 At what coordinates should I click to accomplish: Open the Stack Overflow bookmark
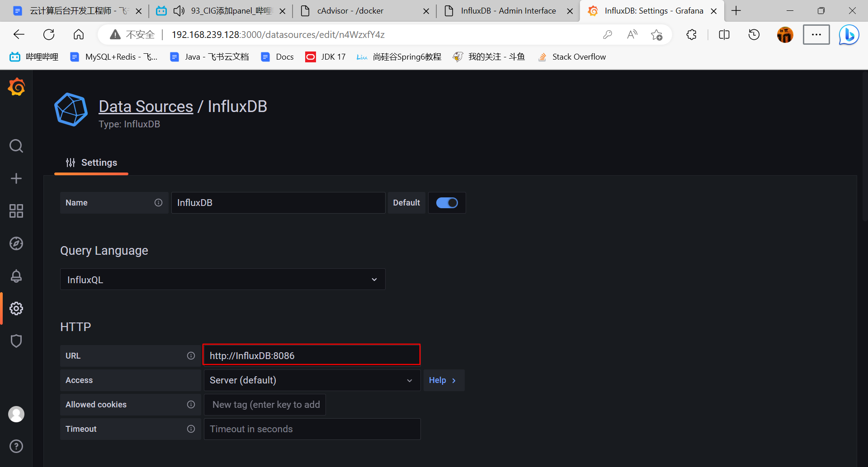coord(572,57)
